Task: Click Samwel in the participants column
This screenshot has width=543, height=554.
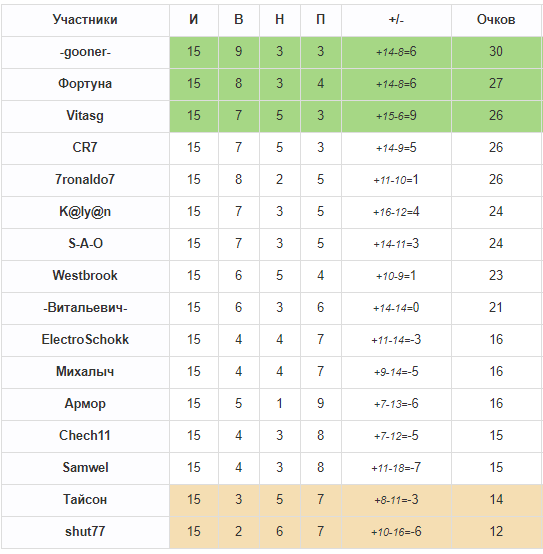Action: [x=85, y=468]
